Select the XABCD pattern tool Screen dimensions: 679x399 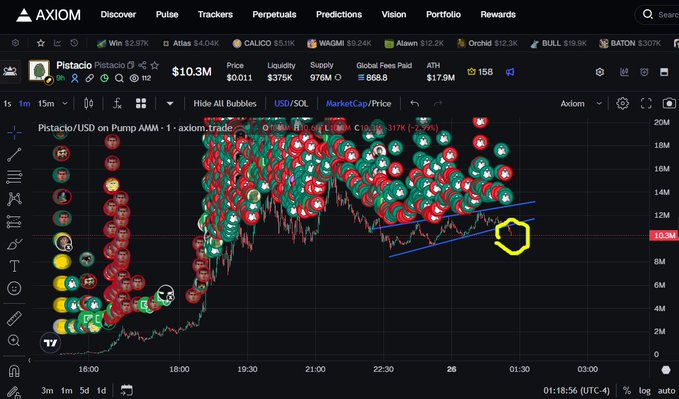tap(14, 199)
